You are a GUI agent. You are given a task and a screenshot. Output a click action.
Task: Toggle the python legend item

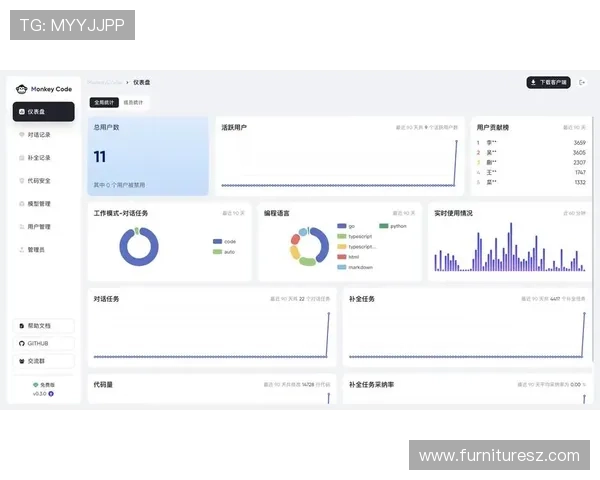[x=393, y=226]
